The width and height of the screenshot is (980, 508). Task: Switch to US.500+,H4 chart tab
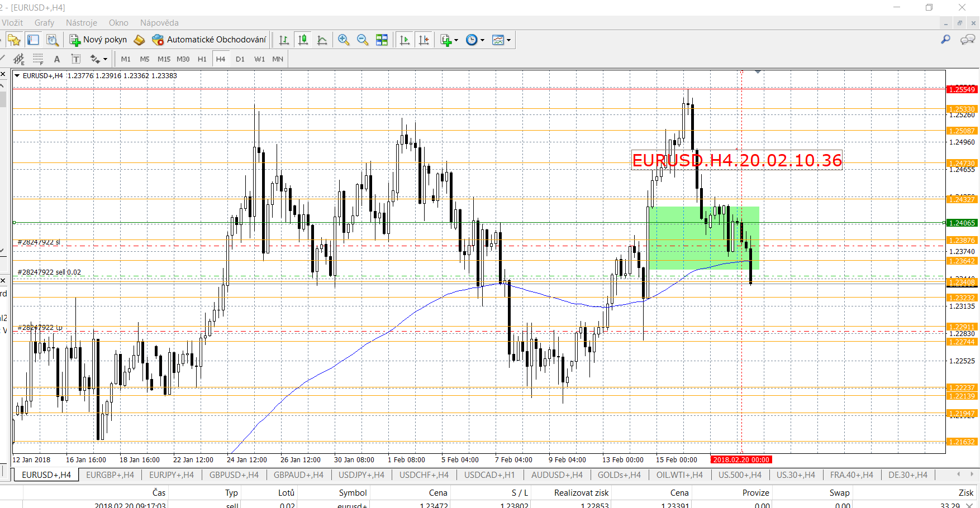tap(740, 475)
